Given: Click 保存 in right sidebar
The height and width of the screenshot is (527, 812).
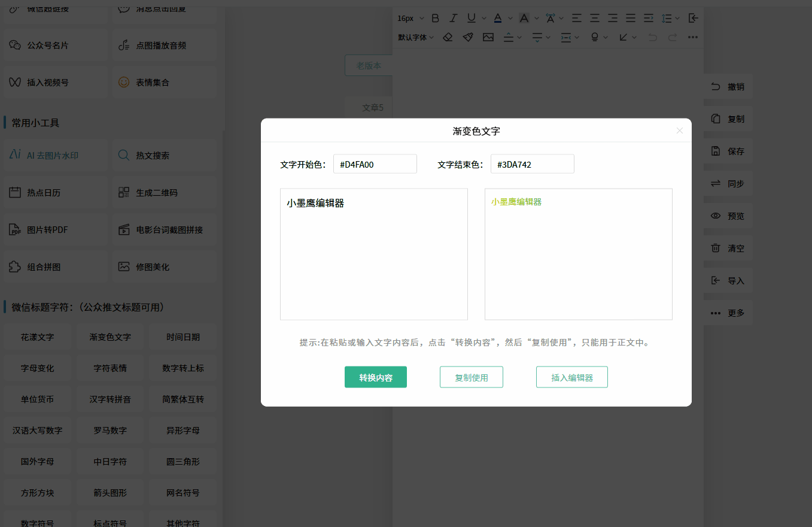Looking at the screenshot, I should (x=728, y=152).
